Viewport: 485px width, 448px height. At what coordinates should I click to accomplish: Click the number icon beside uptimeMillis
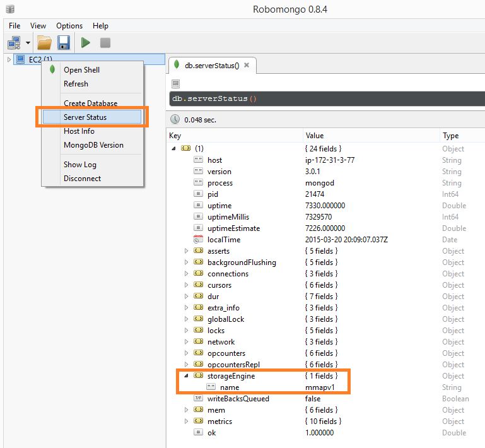198,216
